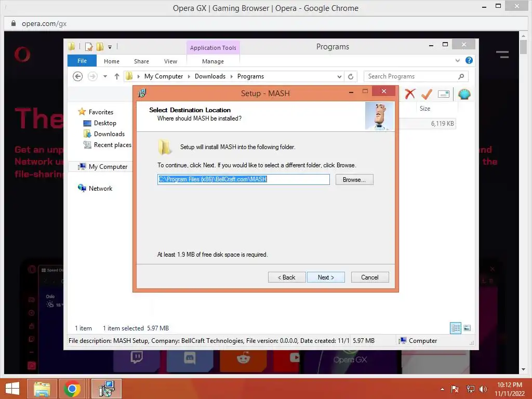
Task: Click the 6,119 KB file size cell
Action: pyautogui.click(x=443, y=124)
